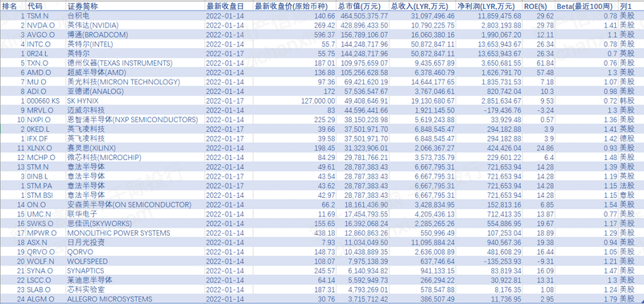
Task: Click the 净利润(LYR,万元) column header
Action: pyautogui.click(x=489, y=7)
